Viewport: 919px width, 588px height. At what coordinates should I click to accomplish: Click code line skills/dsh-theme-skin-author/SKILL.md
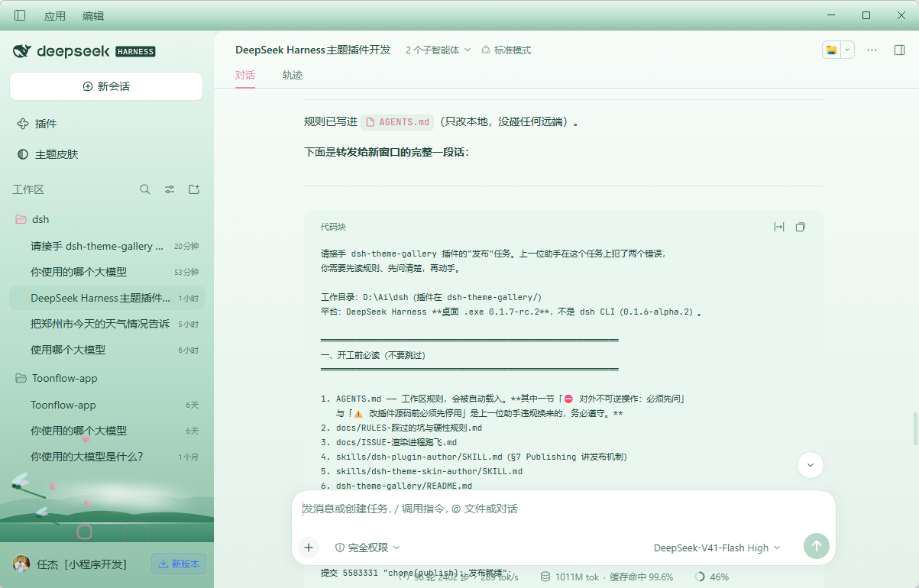coord(429,471)
